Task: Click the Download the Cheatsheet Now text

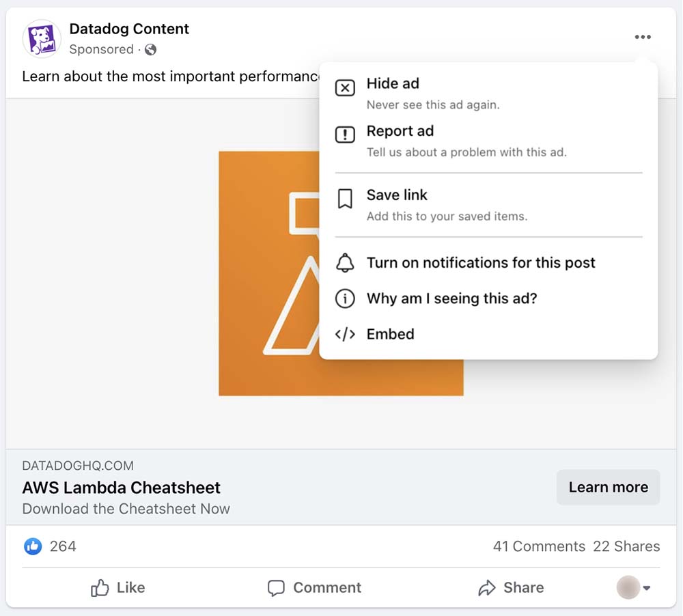Action: pyautogui.click(x=126, y=509)
